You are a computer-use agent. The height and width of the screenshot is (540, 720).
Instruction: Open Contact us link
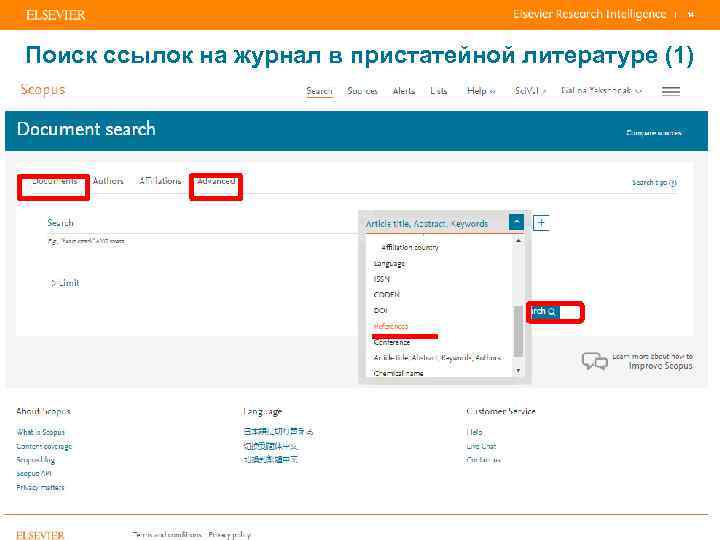483,460
